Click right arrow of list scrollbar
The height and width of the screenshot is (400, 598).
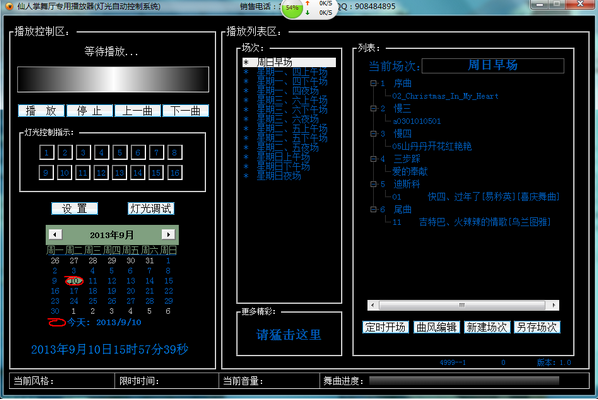point(553,305)
